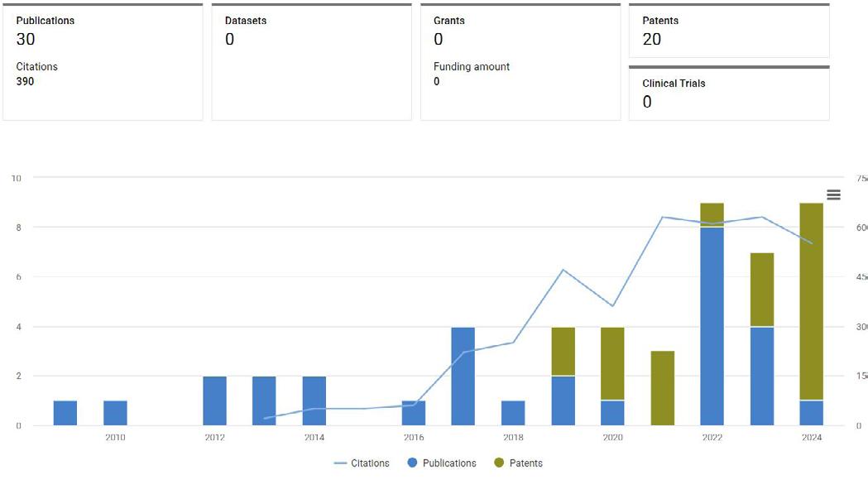Image resolution: width=868 pixels, height=494 pixels.
Task: Toggle Publications series in legend
Action: [441, 463]
